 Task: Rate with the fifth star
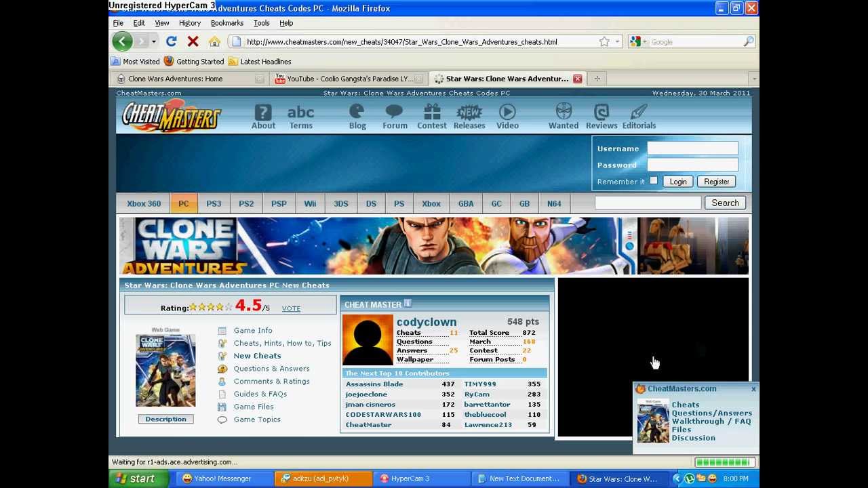[x=228, y=308]
